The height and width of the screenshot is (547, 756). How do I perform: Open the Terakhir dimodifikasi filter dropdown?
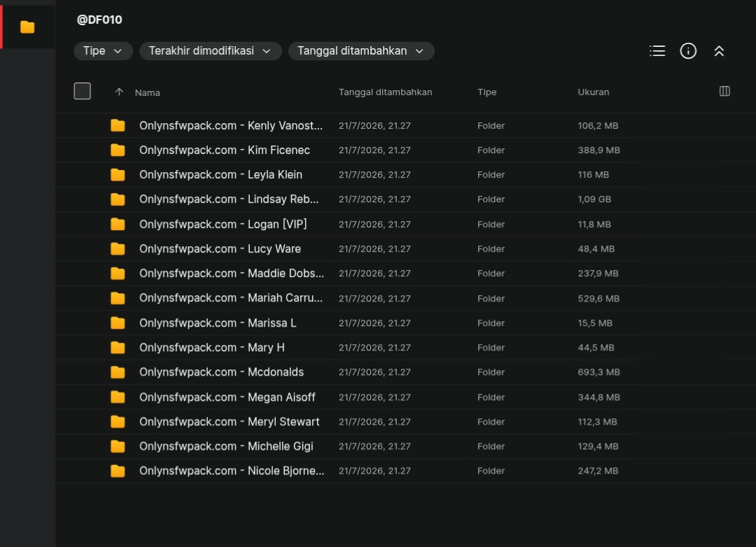coord(211,51)
